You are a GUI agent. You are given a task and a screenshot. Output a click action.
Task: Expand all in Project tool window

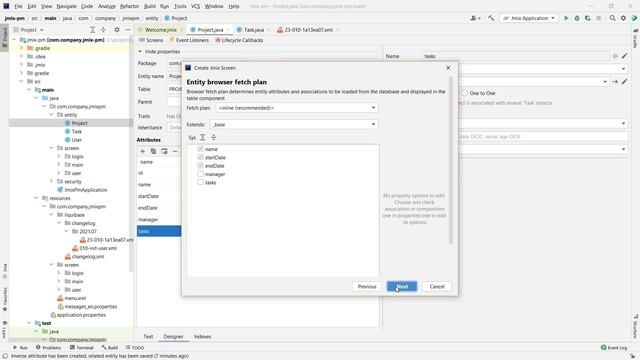tap(93, 30)
